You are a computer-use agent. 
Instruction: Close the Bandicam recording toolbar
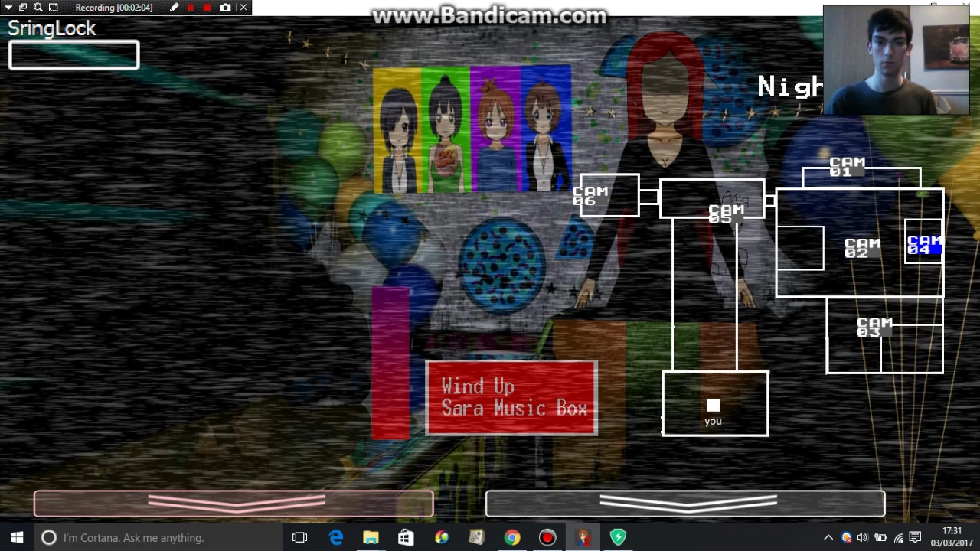click(x=243, y=8)
